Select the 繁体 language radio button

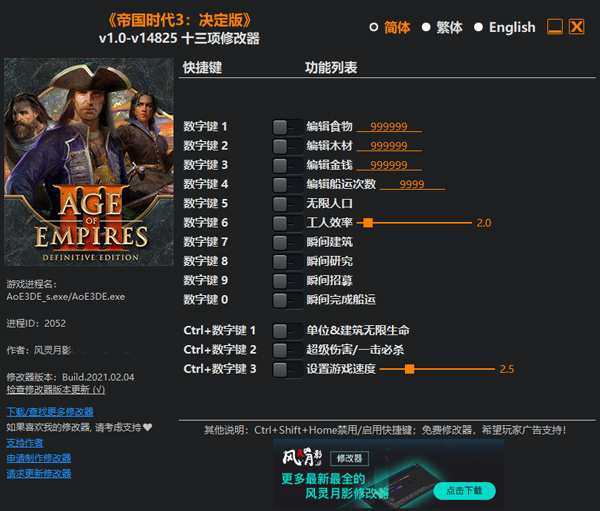coord(426,28)
